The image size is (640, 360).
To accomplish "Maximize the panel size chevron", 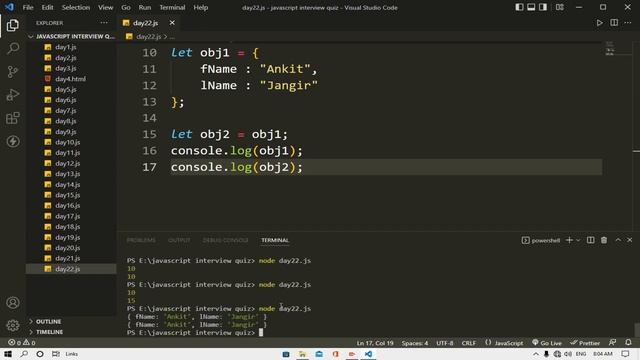I will (x=618, y=240).
